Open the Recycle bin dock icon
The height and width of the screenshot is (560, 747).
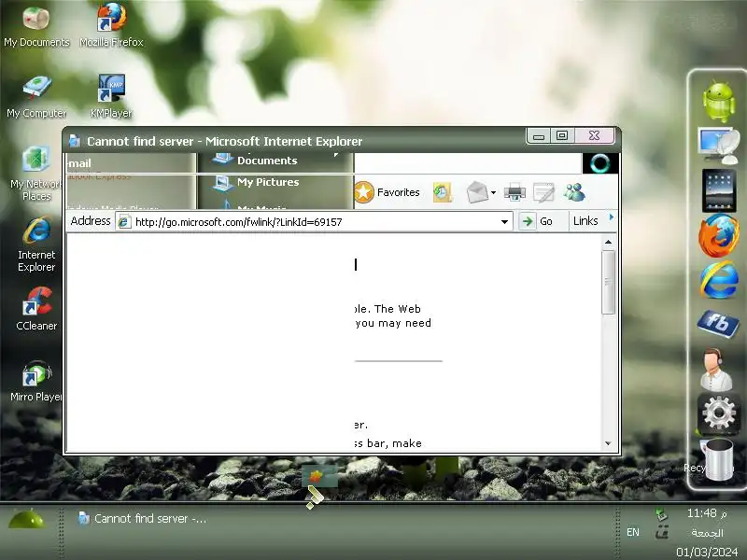point(718,460)
